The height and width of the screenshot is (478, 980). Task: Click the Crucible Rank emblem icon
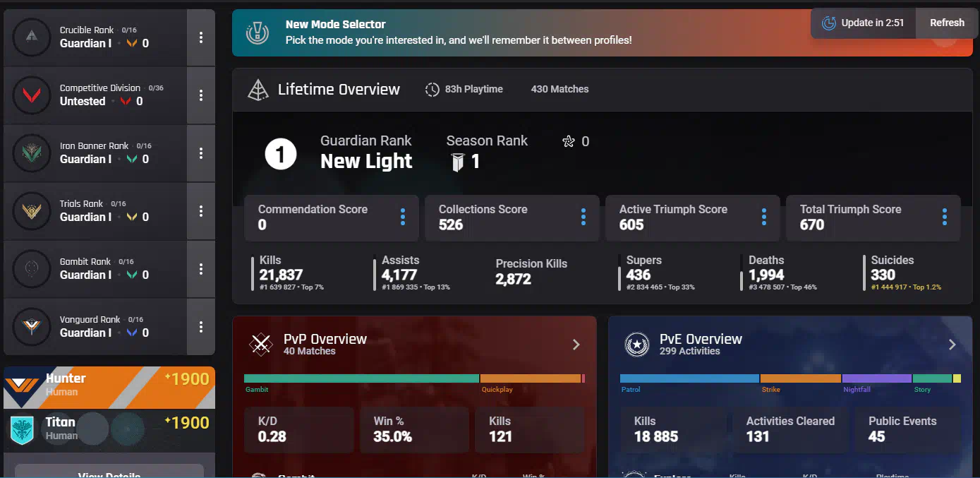[32, 37]
